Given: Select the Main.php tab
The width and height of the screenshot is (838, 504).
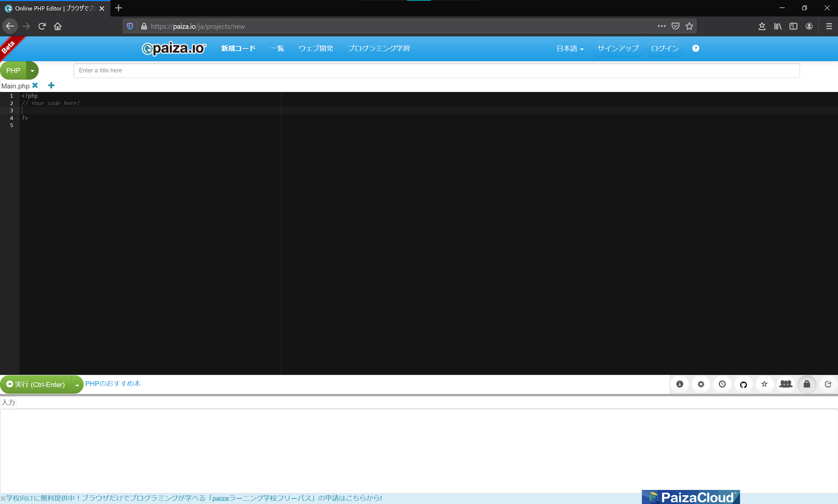Looking at the screenshot, I should (x=16, y=86).
